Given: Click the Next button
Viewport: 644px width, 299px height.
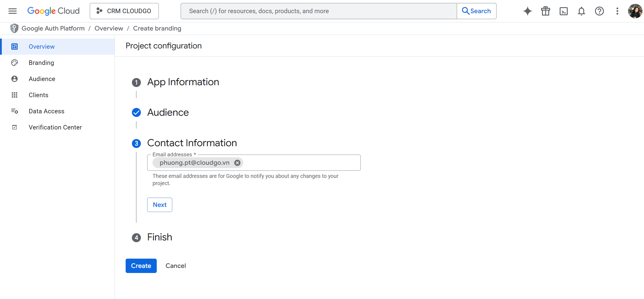Looking at the screenshot, I should [159, 205].
